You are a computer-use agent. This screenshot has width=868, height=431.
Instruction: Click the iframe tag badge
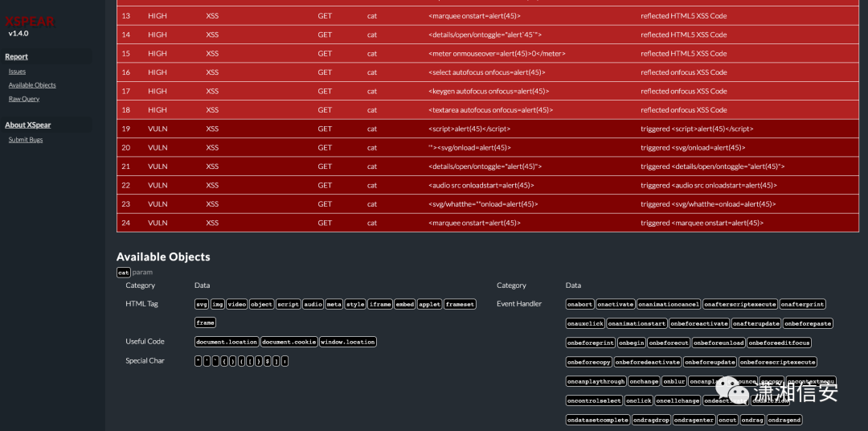pos(379,304)
